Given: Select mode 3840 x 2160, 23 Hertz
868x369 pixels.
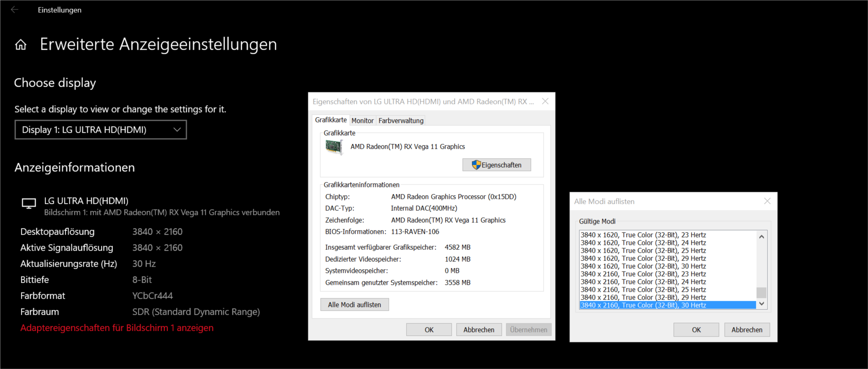Looking at the screenshot, I should click(668, 274).
